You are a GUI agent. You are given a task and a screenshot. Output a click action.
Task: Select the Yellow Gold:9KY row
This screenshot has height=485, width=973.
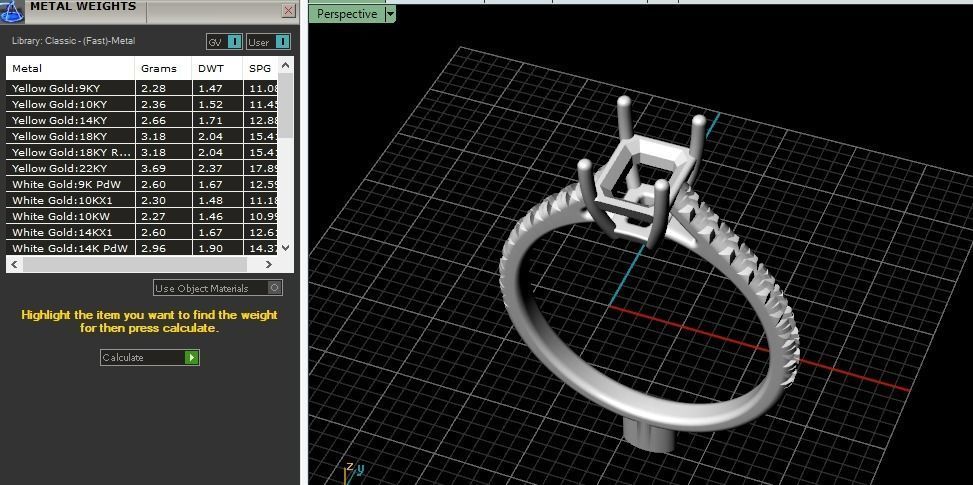[x=142, y=88]
